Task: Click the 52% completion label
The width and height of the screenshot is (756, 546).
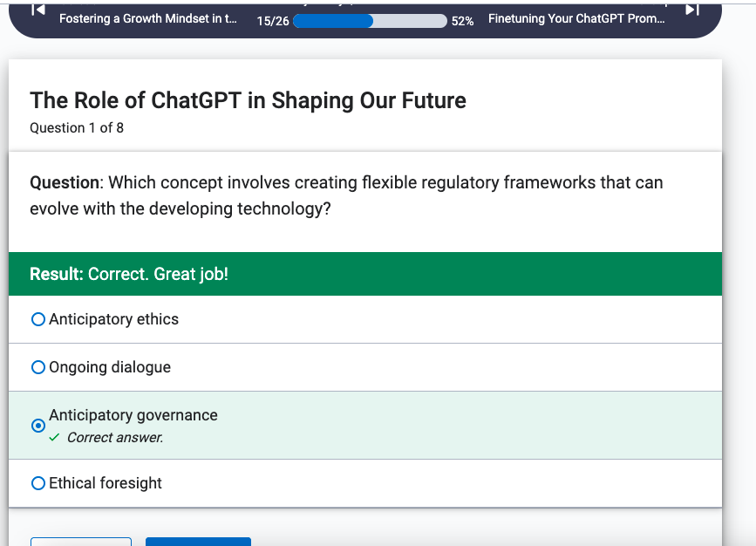Action: [462, 21]
